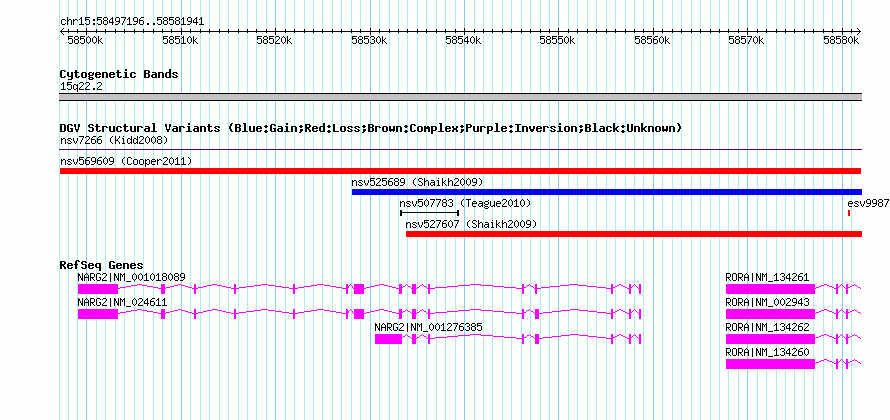Click the NARG2|NM_001018089 gene label

[x=131, y=277]
